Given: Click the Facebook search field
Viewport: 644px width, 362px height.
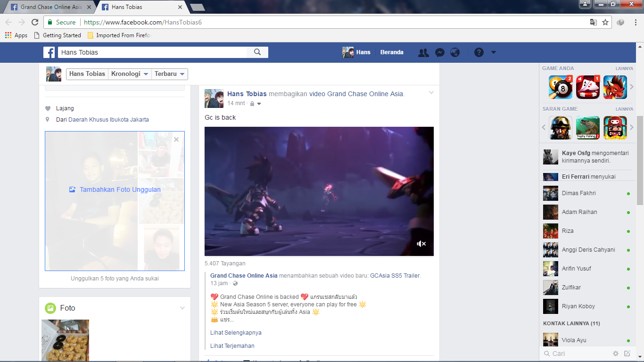Looking at the screenshot, I should tap(152, 52).
